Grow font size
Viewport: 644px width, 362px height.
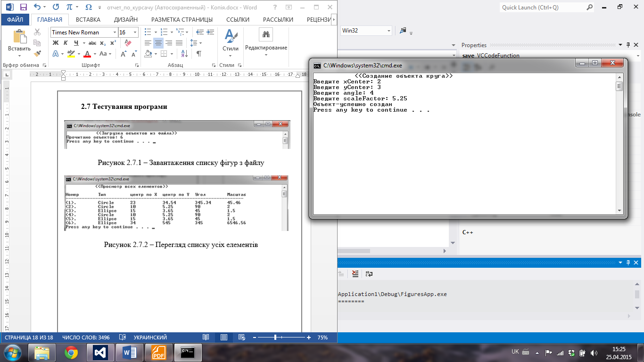point(124,54)
